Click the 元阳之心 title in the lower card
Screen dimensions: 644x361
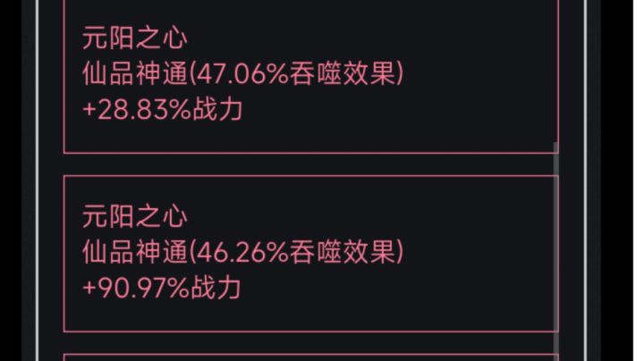pos(135,215)
